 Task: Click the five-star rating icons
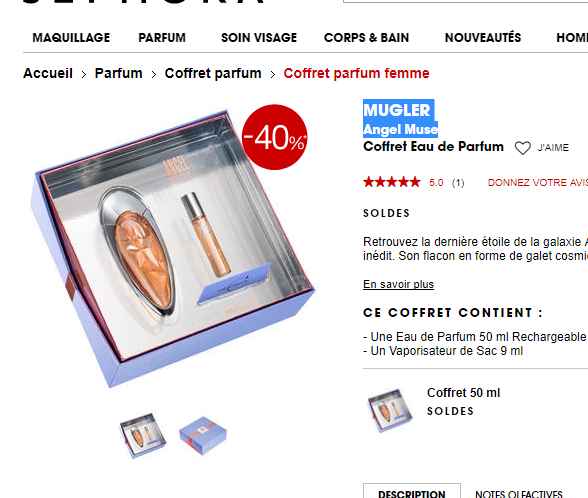point(392,182)
